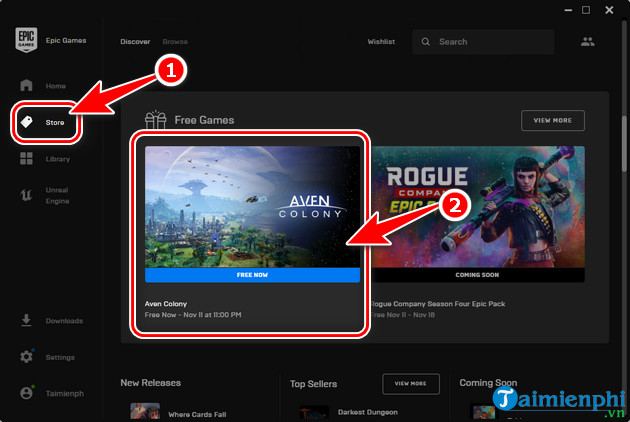Click the vertical scrollbar thumb
This screenshot has width=630, height=422.
tap(624, 145)
